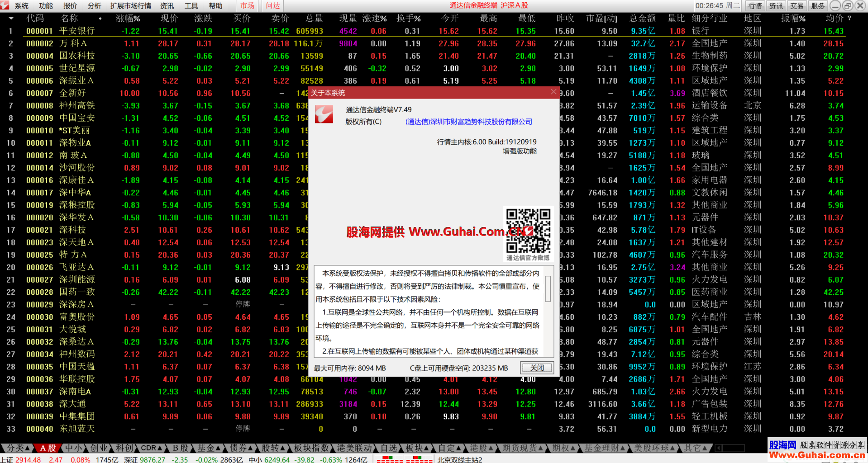Click the 上证 2914.48 index in status bar

click(20, 459)
